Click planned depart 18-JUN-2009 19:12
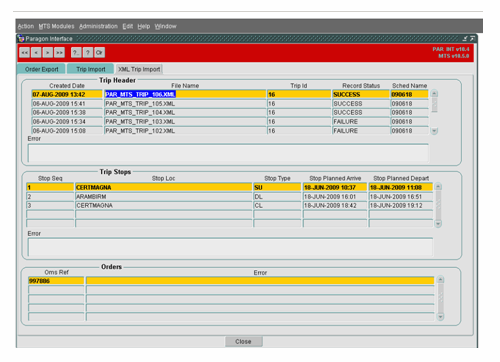Screen dimensions: 500x362 pyautogui.click(x=401, y=206)
